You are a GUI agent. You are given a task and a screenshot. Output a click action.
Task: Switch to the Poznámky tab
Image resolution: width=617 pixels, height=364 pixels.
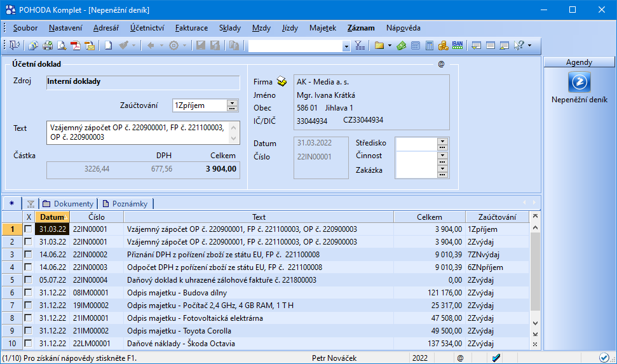click(x=125, y=203)
